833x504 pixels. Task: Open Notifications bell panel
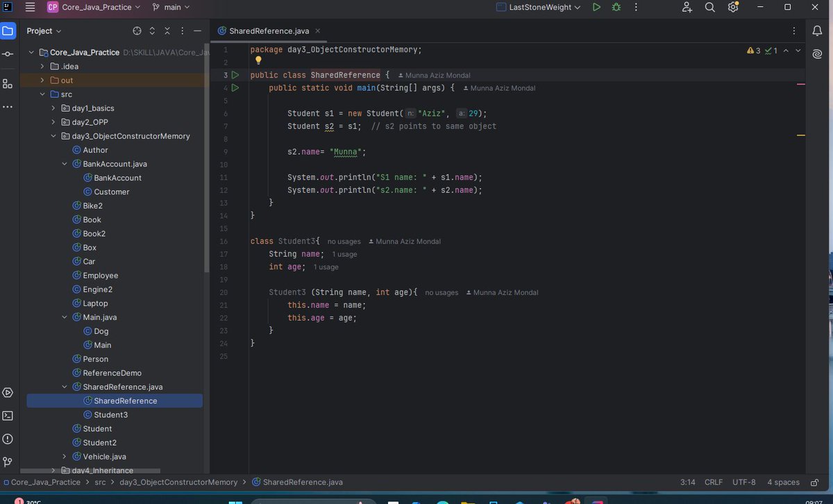pyautogui.click(x=817, y=31)
